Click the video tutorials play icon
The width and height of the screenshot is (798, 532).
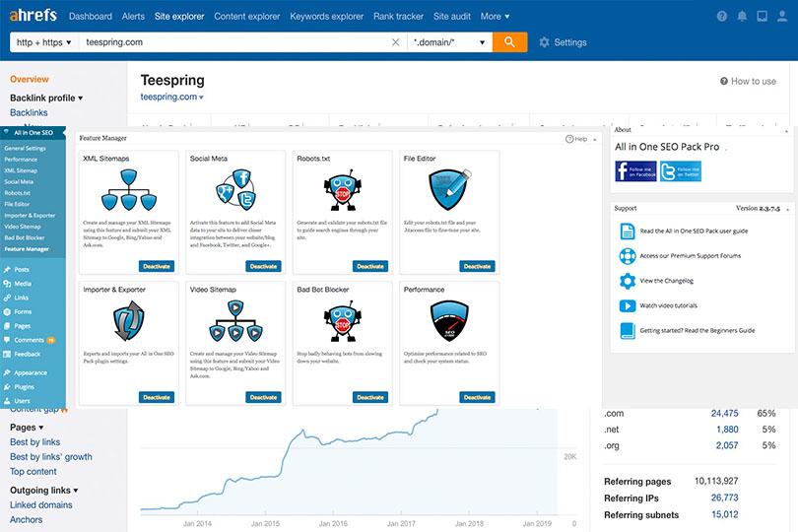pos(627,306)
